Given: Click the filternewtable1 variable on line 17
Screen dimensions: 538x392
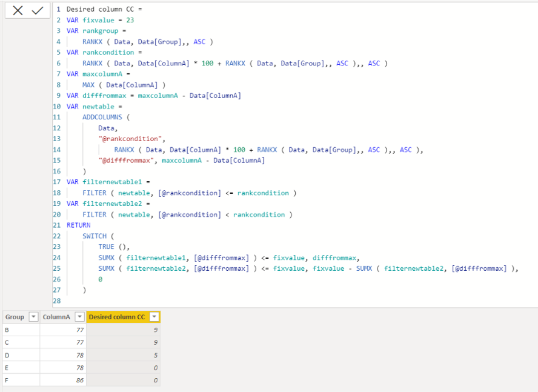Looking at the screenshot, I should pos(112,182).
